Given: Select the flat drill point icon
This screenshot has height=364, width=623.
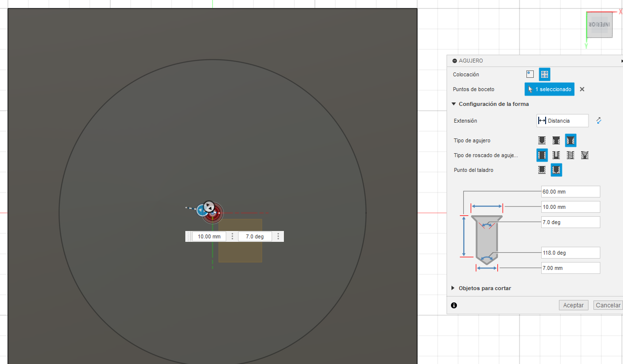Looking at the screenshot, I should click(x=542, y=170).
